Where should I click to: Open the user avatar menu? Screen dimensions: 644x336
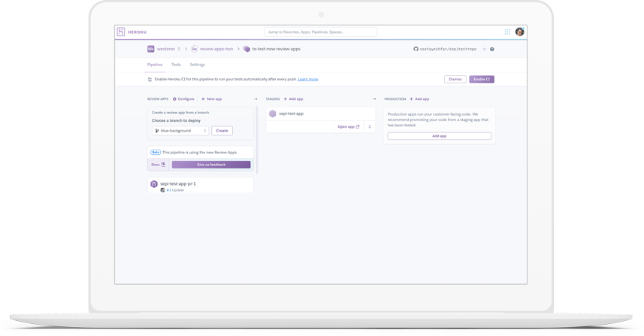click(519, 32)
